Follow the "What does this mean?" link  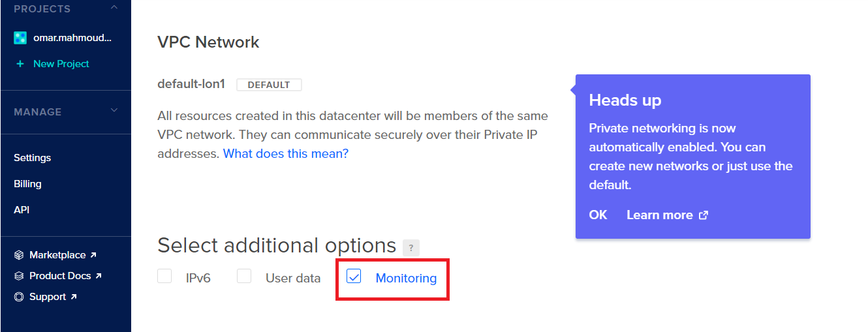pos(286,154)
